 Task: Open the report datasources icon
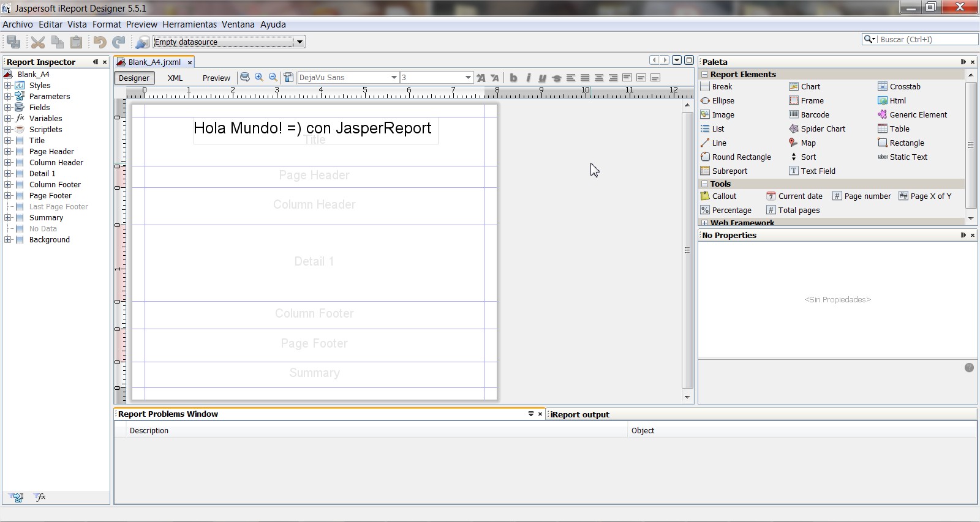(x=142, y=42)
